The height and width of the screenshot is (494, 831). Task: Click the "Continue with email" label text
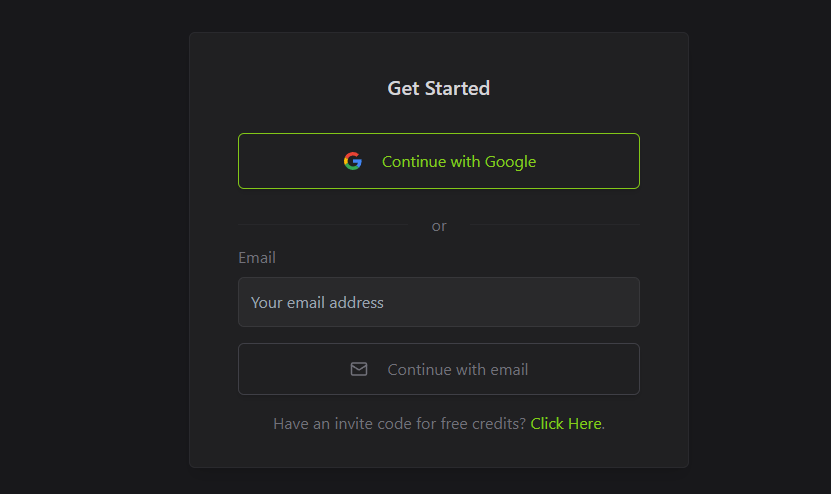458,370
